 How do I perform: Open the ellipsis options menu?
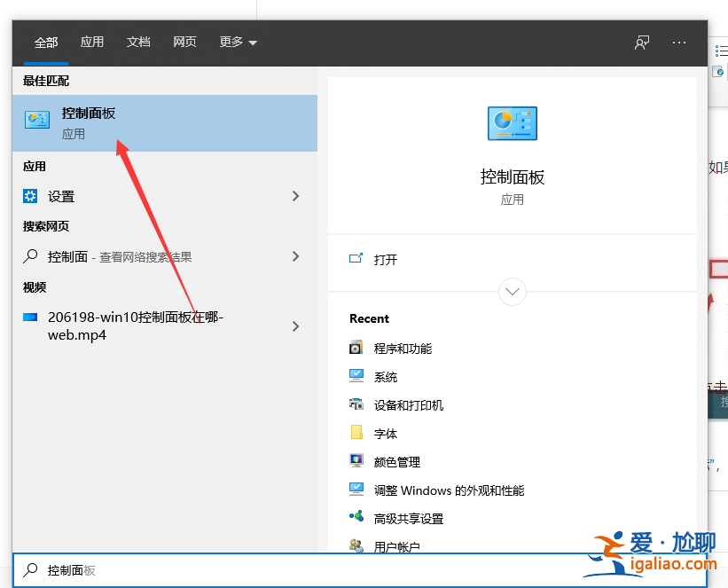click(678, 42)
